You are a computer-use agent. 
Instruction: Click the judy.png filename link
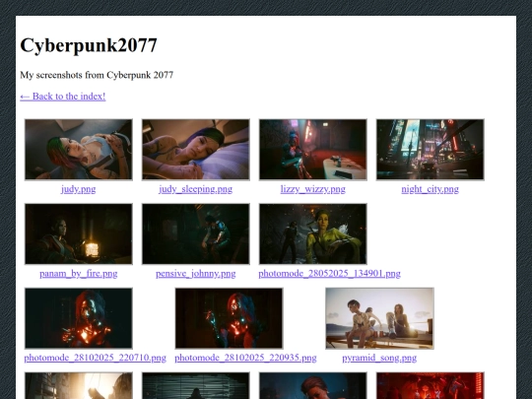tap(79, 189)
